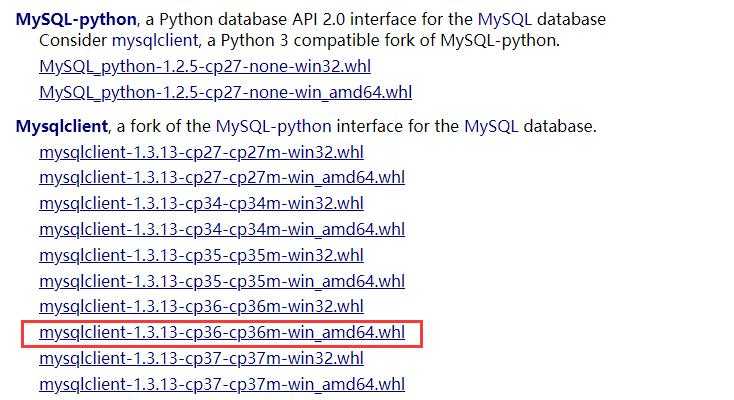
Task: Download mysqlclient-1.3.13-cp34-cp34m-win32.whl
Action: coord(201,204)
